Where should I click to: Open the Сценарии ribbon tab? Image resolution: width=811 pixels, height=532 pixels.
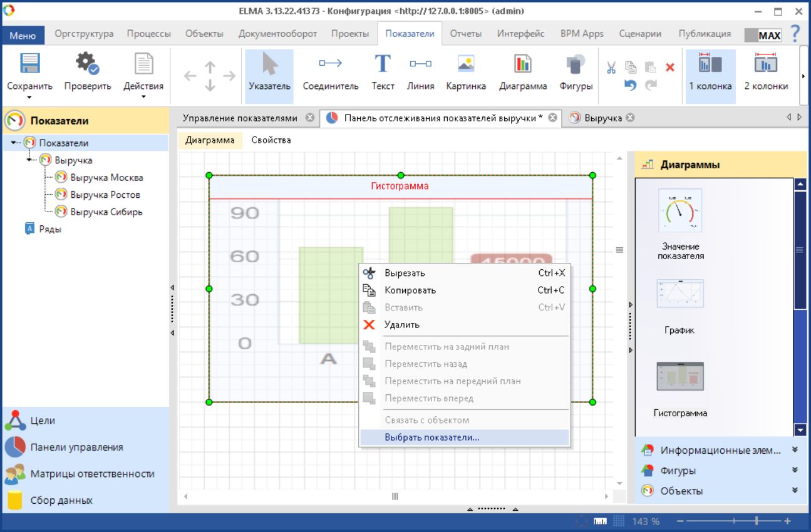click(x=640, y=34)
